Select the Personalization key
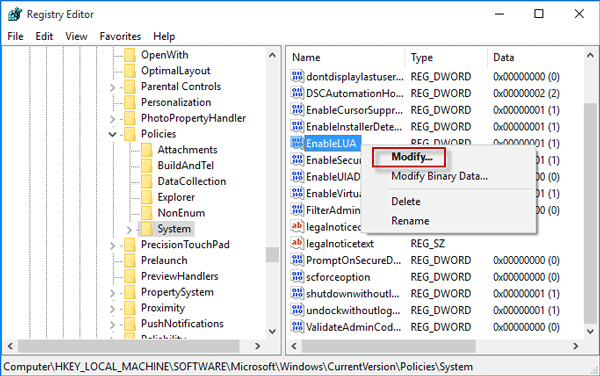600x376 pixels. [x=176, y=102]
